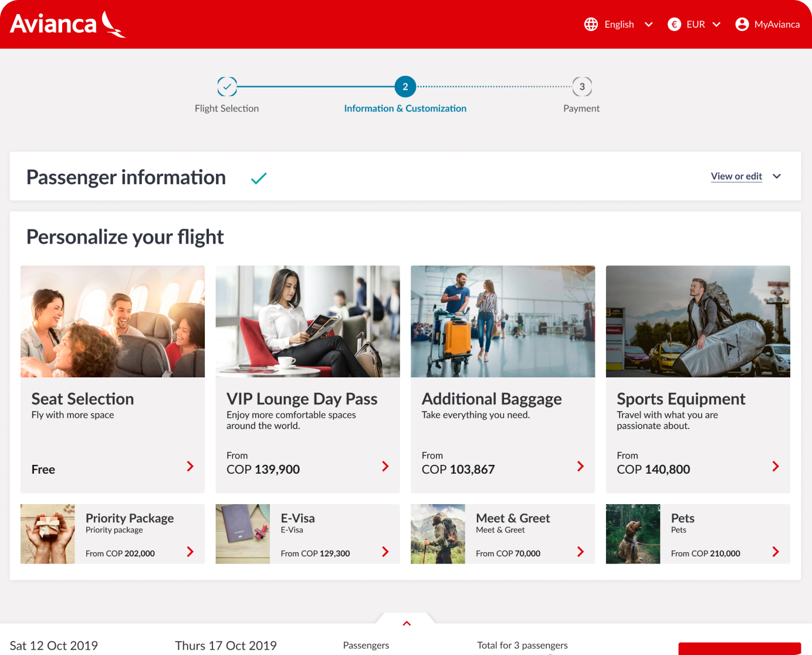Click the Additional Baggage red arrow
Screen dimensions: 812x655
click(x=580, y=467)
